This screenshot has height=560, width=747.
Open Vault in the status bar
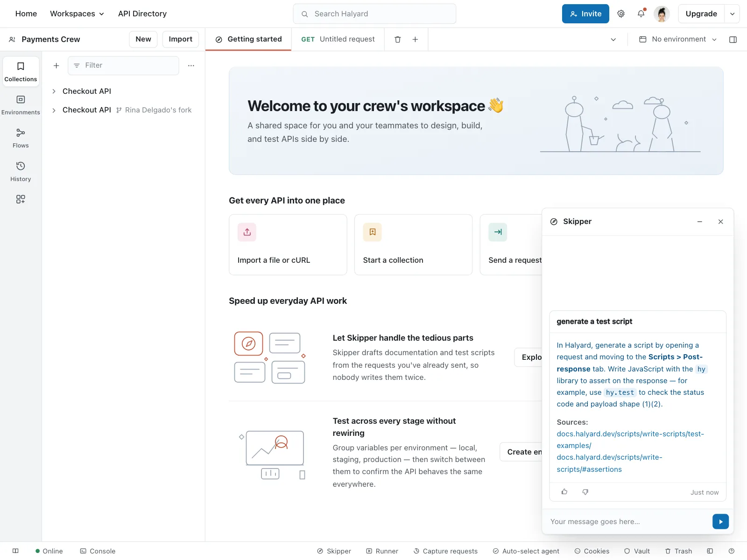[x=637, y=551]
